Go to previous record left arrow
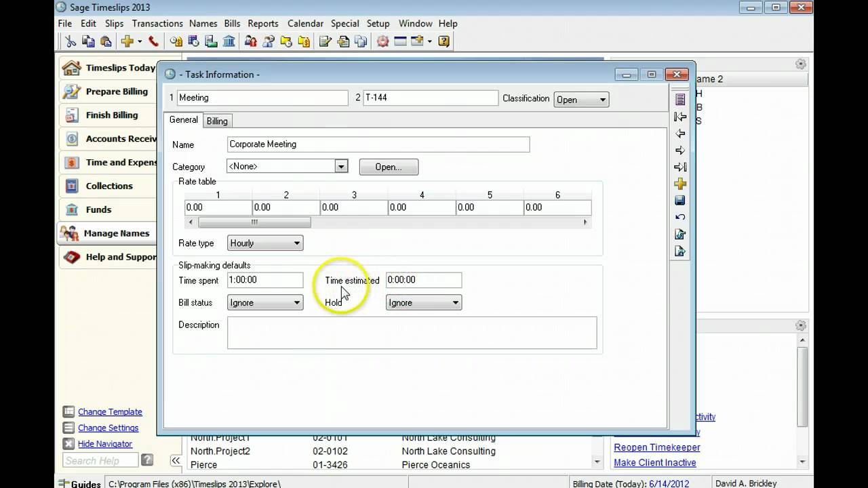Screen dimensions: 868x488 680,134
